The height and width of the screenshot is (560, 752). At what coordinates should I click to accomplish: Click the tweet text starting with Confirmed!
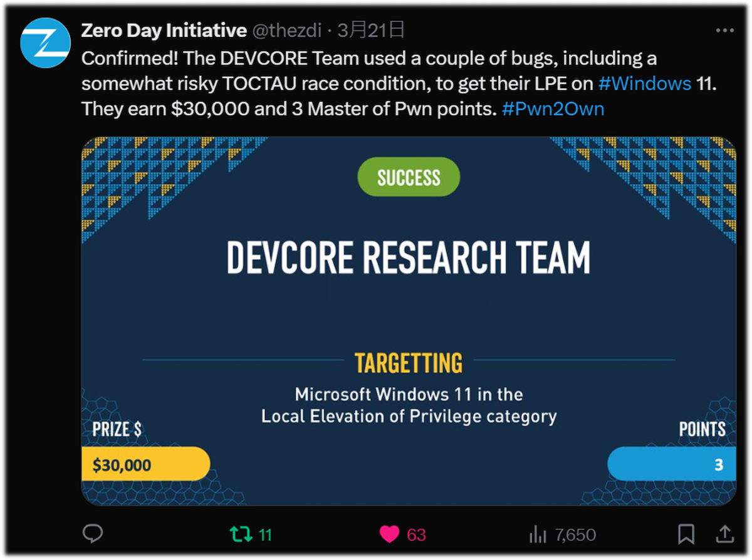(x=399, y=83)
